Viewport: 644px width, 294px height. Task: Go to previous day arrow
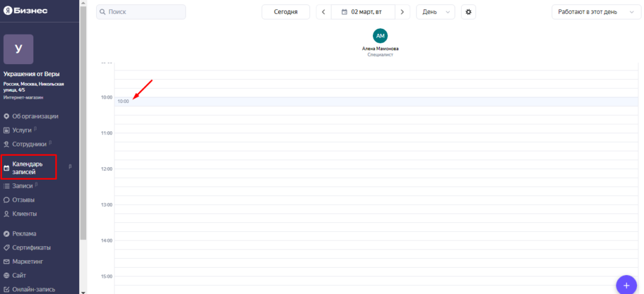(324, 12)
